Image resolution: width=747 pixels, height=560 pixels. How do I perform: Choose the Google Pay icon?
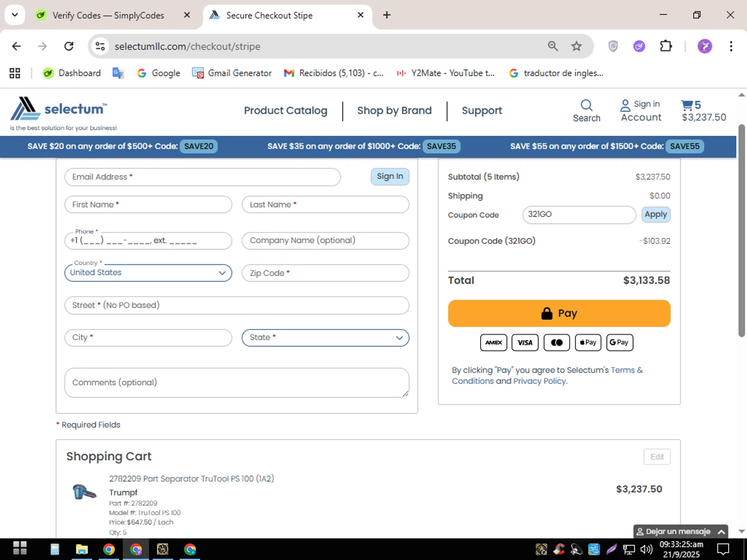coord(620,342)
